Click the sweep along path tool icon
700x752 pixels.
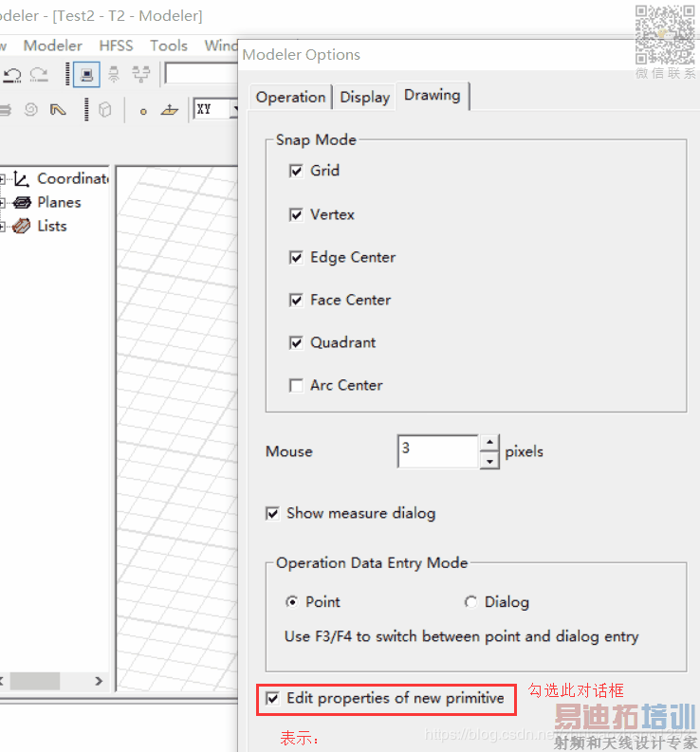coord(58,110)
